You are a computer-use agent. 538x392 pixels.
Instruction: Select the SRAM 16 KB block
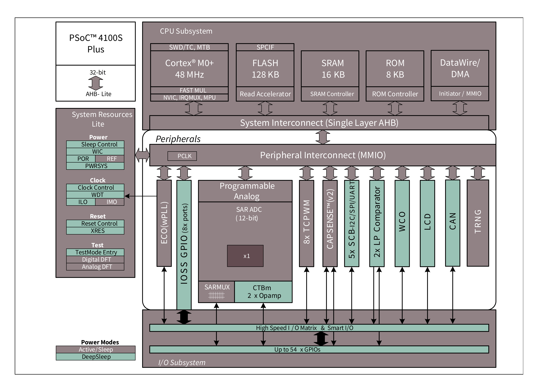330,69
